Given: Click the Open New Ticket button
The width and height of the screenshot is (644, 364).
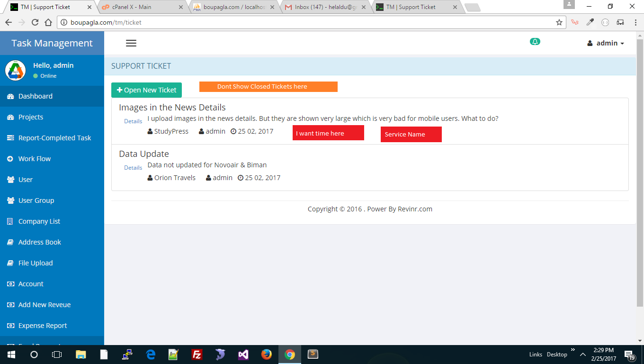Looking at the screenshot, I should click(x=146, y=90).
